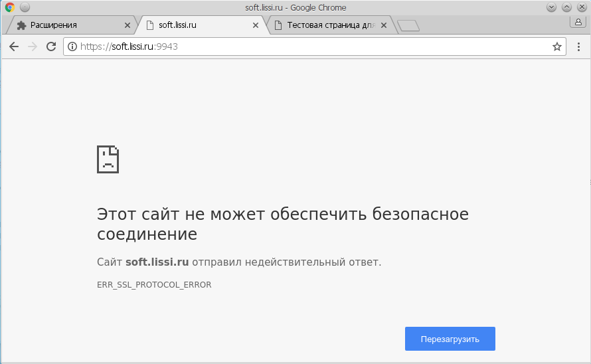The width and height of the screenshot is (591, 364).
Task: Close the Расширения tab
Action: [x=127, y=25]
